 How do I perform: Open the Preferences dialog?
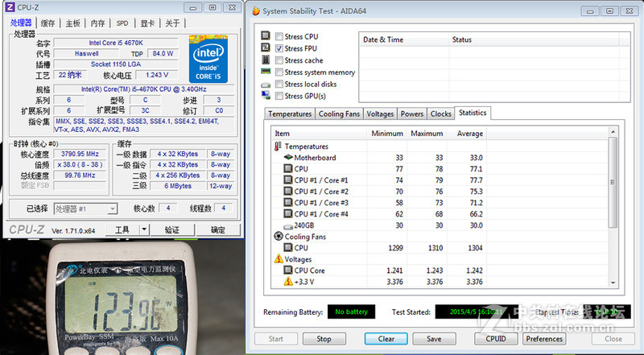click(x=544, y=339)
